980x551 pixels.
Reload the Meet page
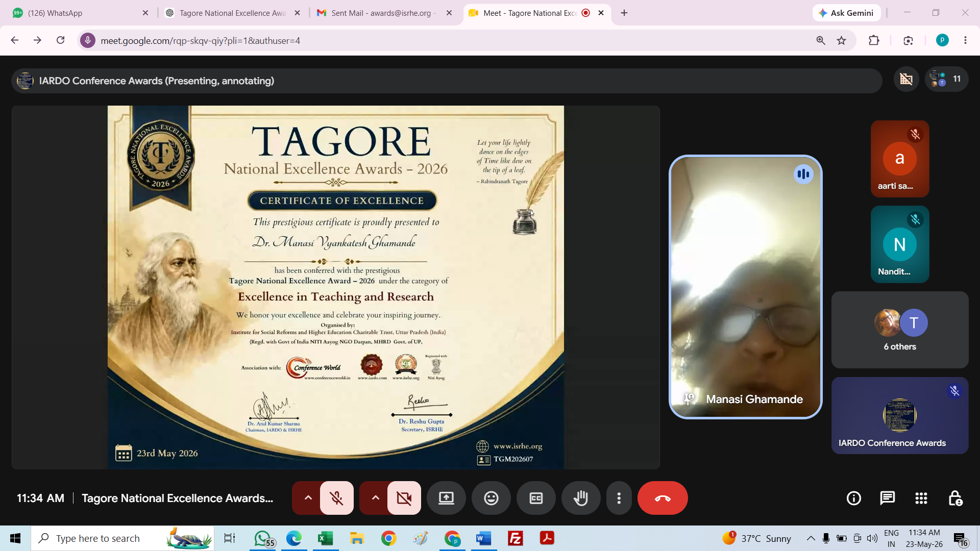point(60,40)
